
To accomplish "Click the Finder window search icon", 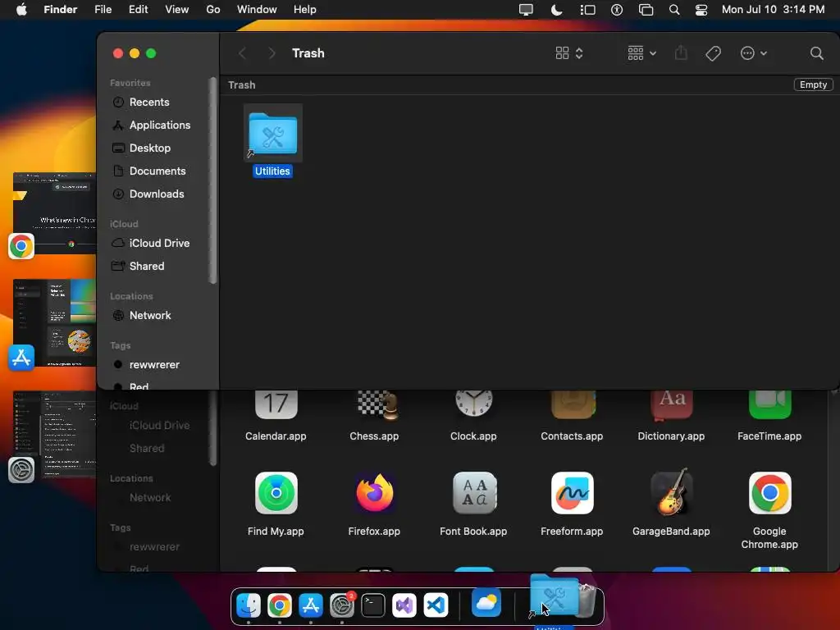I will 816,53.
